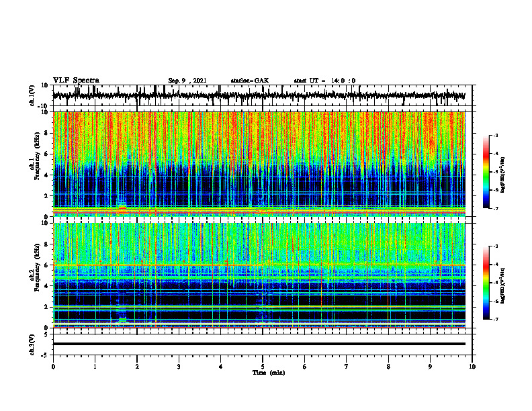Click time axis tick label "4"
This screenshot has height=411, width=532.
click(220, 367)
